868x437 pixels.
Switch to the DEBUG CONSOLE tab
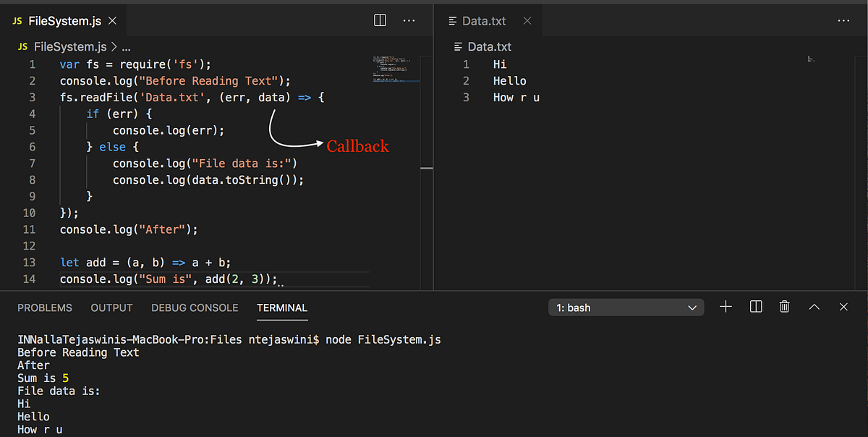click(194, 307)
